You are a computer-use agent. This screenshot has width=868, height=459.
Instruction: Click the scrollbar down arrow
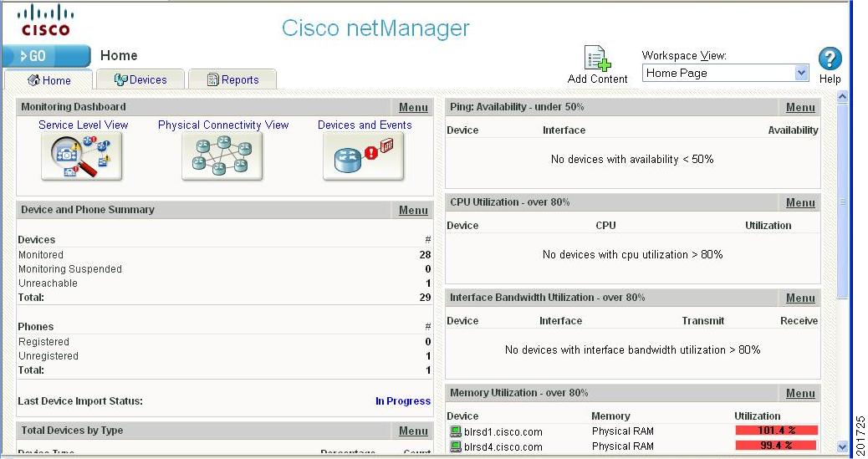click(842, 446)
